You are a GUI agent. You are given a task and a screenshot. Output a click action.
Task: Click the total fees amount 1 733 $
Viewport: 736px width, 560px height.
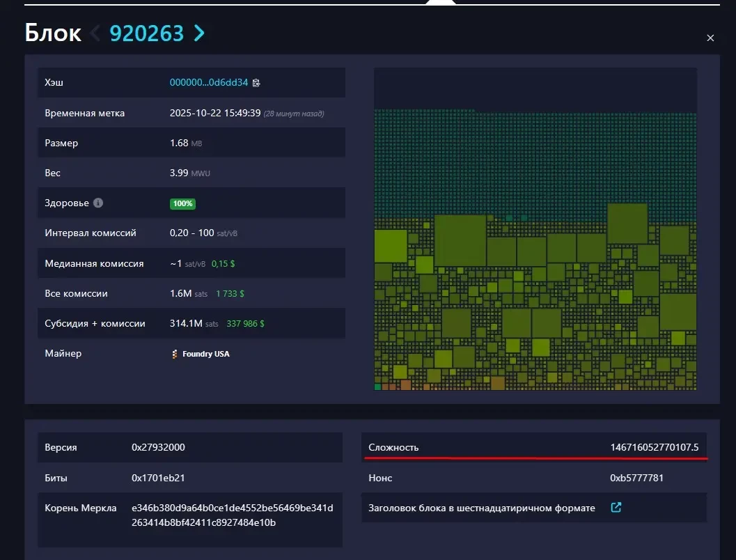pos(230,294)
